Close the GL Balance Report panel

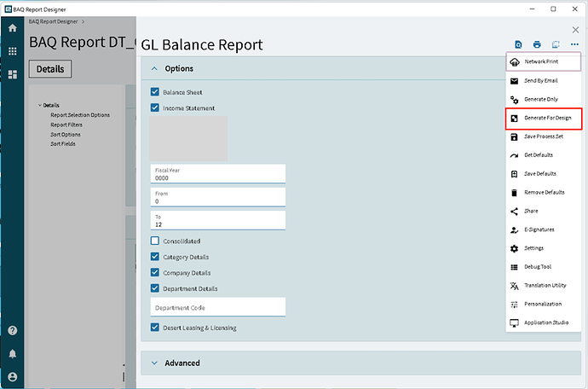[575, 30]
